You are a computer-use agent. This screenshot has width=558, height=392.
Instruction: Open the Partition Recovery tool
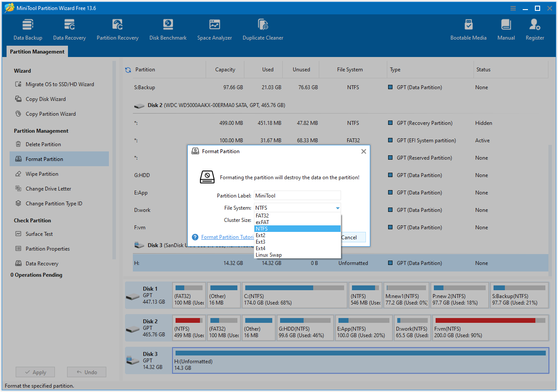[x=118, y=29]
